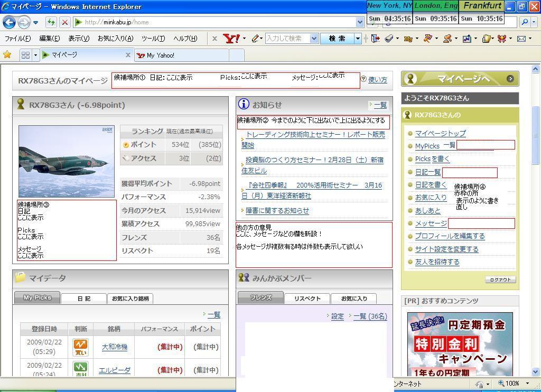
Task: Click the Yahoo toolbar 検索 button
Action: (337, 39)
